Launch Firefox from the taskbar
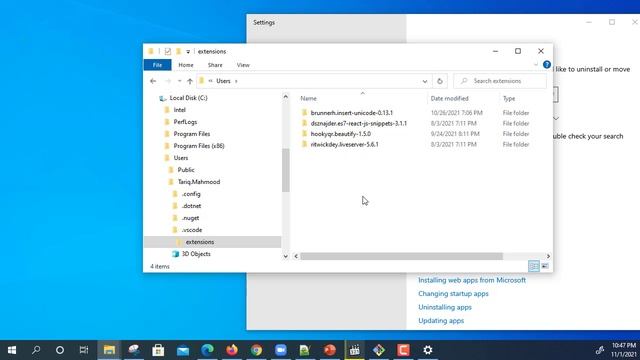This screenshot has width=640, height=360. [232, 350]
